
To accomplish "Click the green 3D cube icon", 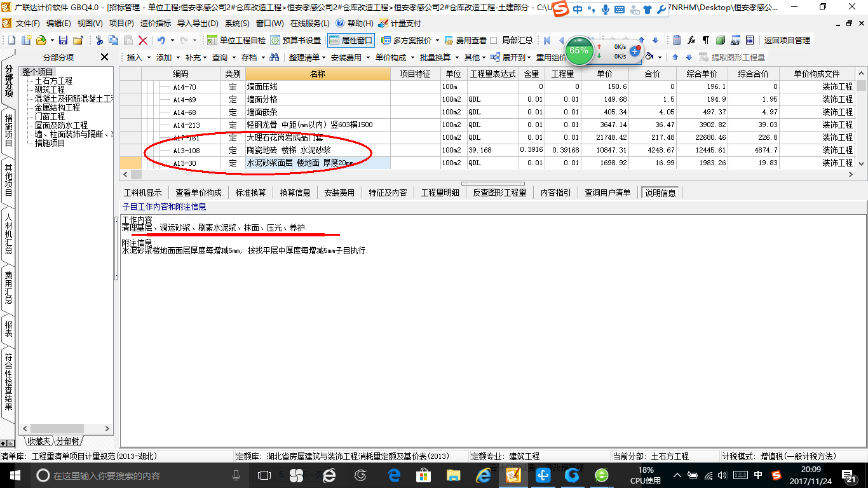I will coord(721,40).
